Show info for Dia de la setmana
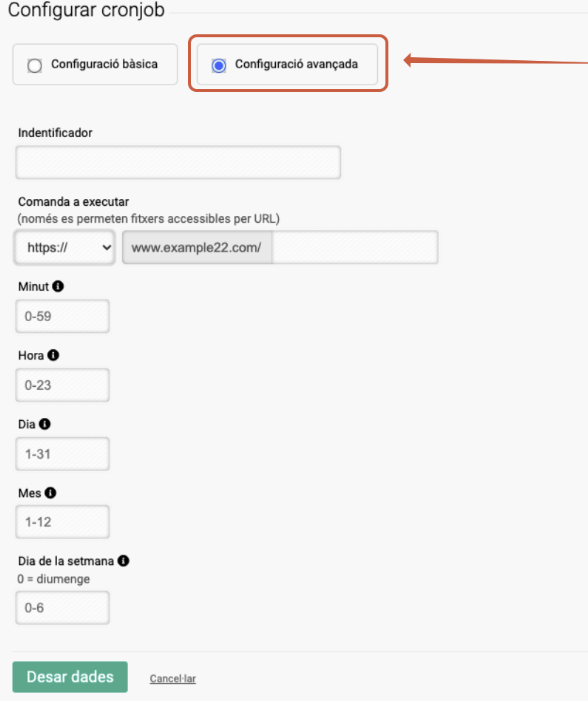This screenshot has height=701, width=588. [x=123, y=561]
